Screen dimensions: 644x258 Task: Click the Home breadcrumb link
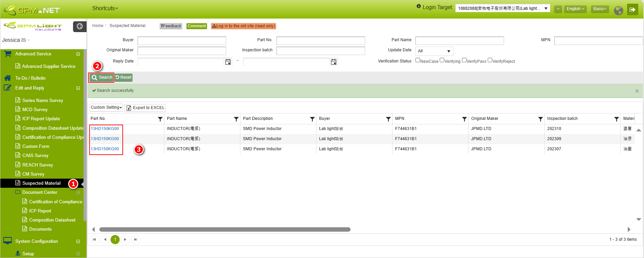[98, 26]
